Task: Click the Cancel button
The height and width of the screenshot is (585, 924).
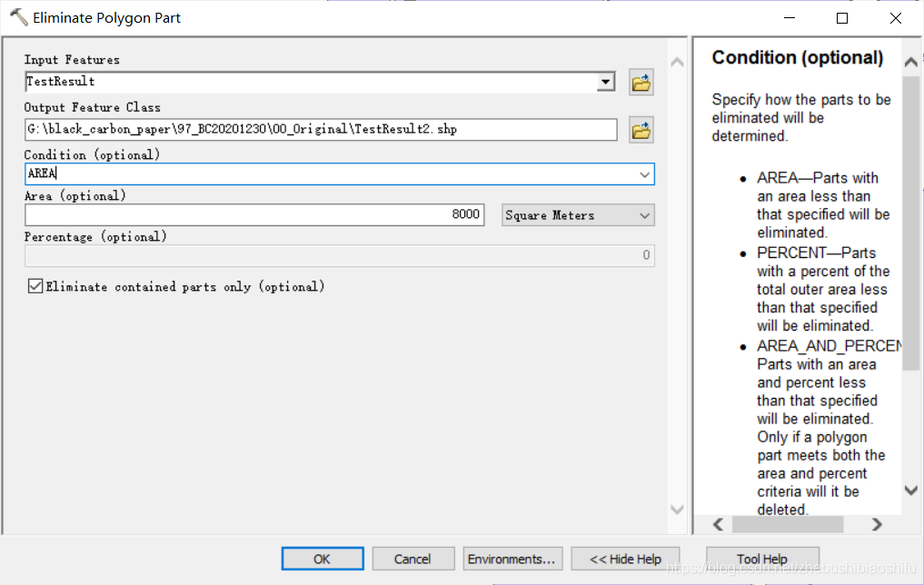Action: [x=413, y=559]
